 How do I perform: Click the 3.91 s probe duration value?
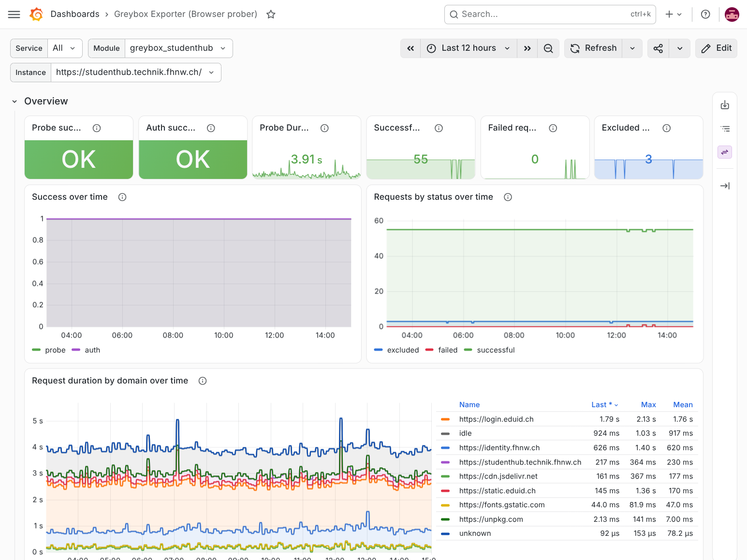coord(307,159)
